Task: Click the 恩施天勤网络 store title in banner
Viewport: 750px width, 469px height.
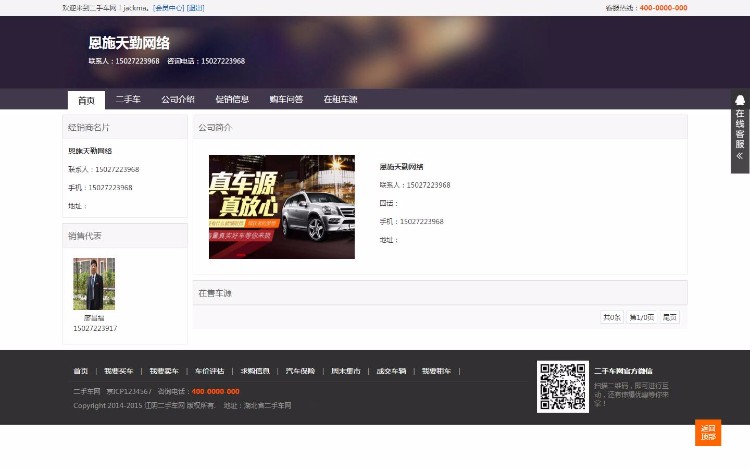Action: pyautogui.click(x=129, y=43)
